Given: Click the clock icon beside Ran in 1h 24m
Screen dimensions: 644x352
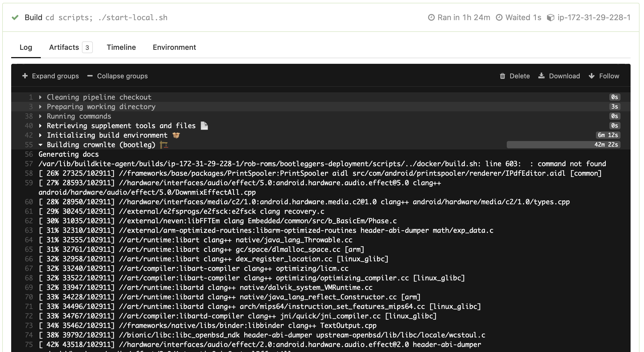Looking at the screenshot, I should coord(431,18).
